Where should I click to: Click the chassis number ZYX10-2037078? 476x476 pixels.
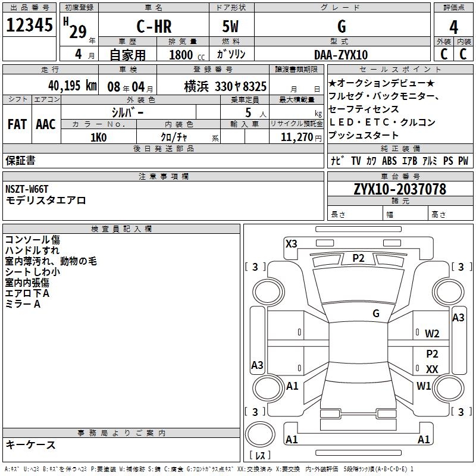(x=399, y=189)
